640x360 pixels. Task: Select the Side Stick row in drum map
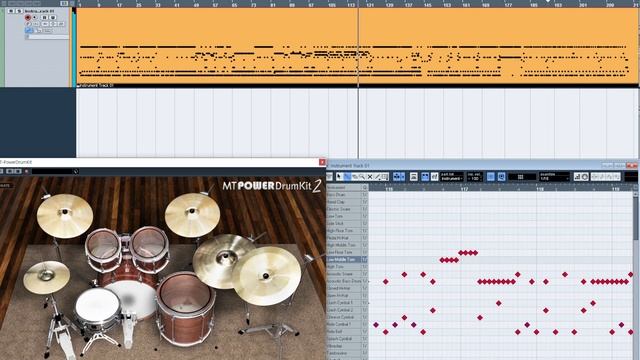[x=344, y=223]
